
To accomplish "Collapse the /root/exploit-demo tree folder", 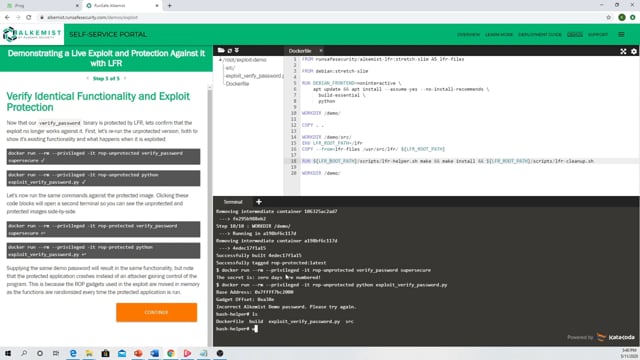I will 243,60.
